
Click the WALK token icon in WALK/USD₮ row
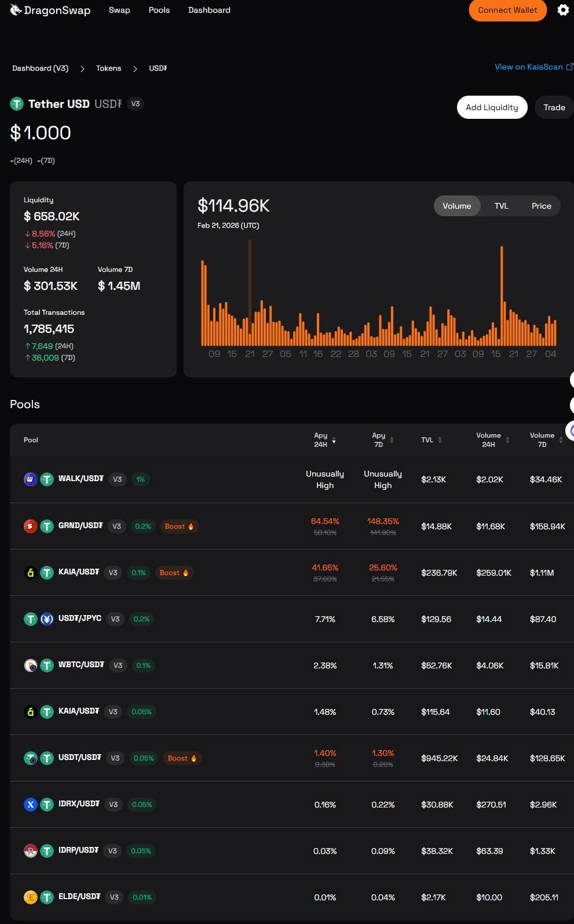(x=31, y=479)
